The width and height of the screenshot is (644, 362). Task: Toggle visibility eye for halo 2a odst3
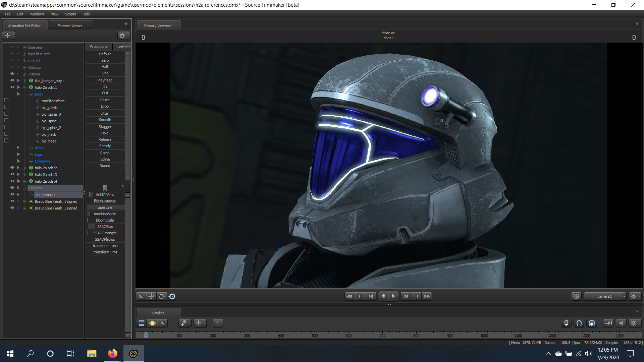12,174
